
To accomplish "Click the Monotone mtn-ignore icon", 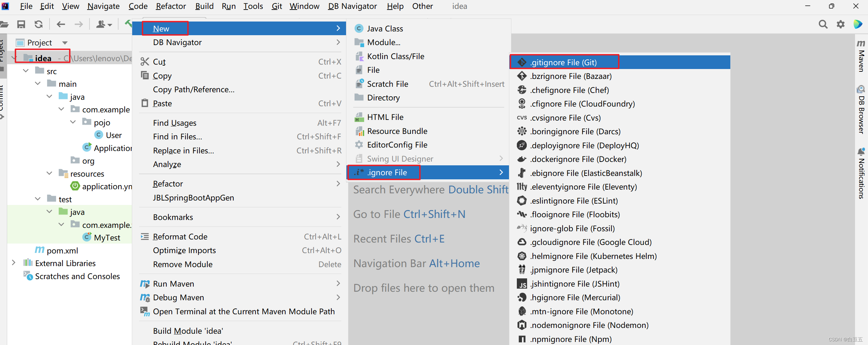I will pyautogui.click(x=522, y=312).
